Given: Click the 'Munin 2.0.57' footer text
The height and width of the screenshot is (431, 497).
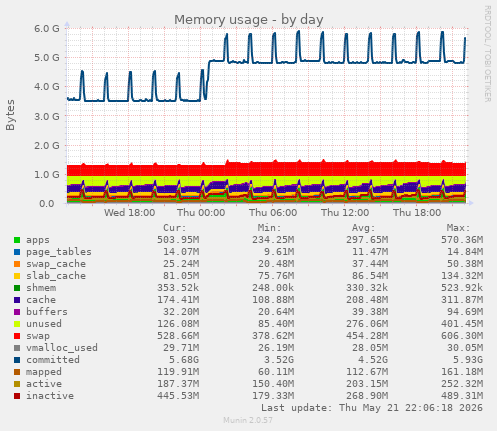Looking at the screenshot, I should coord(248,420).
